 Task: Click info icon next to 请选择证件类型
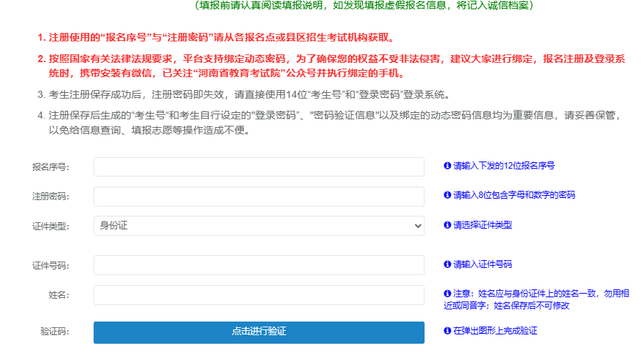coord(447,225)
